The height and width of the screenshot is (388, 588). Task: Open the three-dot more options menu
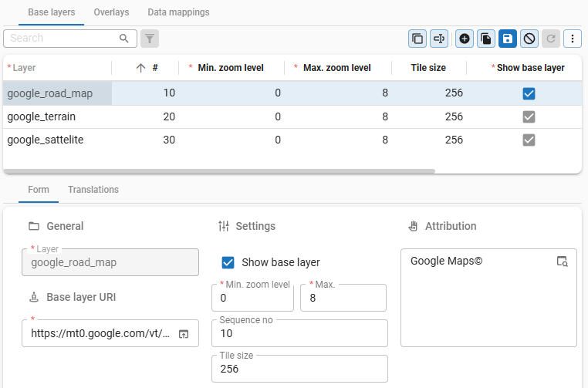tap(573, 39)
